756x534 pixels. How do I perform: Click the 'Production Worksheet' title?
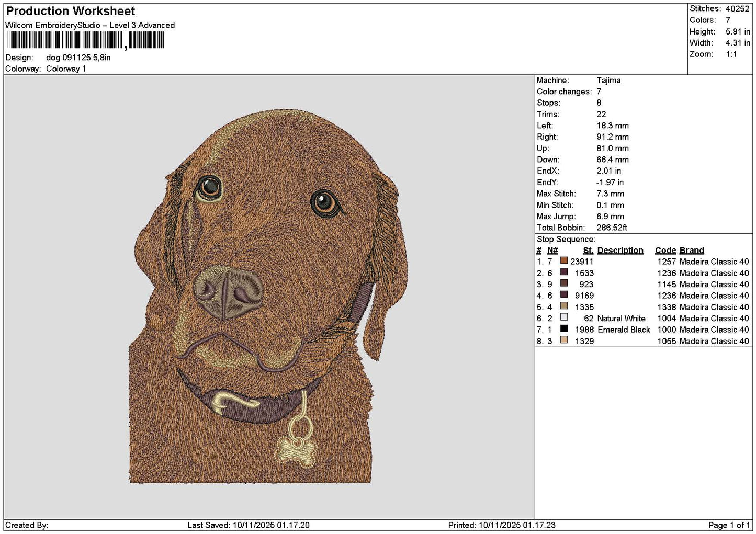pos(71,11)
